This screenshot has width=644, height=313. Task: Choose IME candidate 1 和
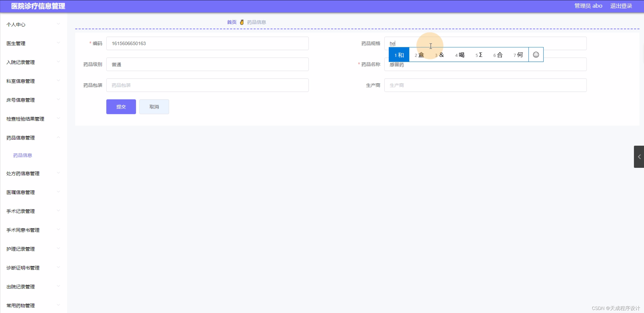[x=399, y=55]
